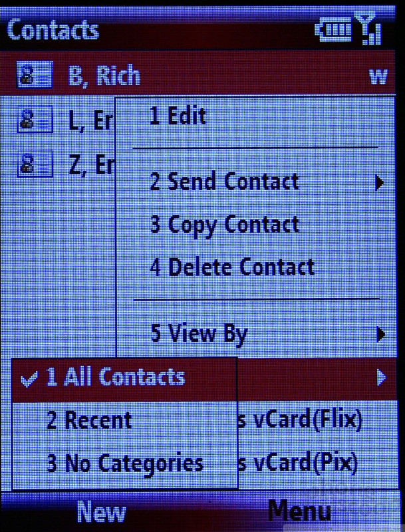The height and width of the screenshot is (532, 405).
Task: Click the contact card icon beside L, Er
Action: [x=35, y=119]
